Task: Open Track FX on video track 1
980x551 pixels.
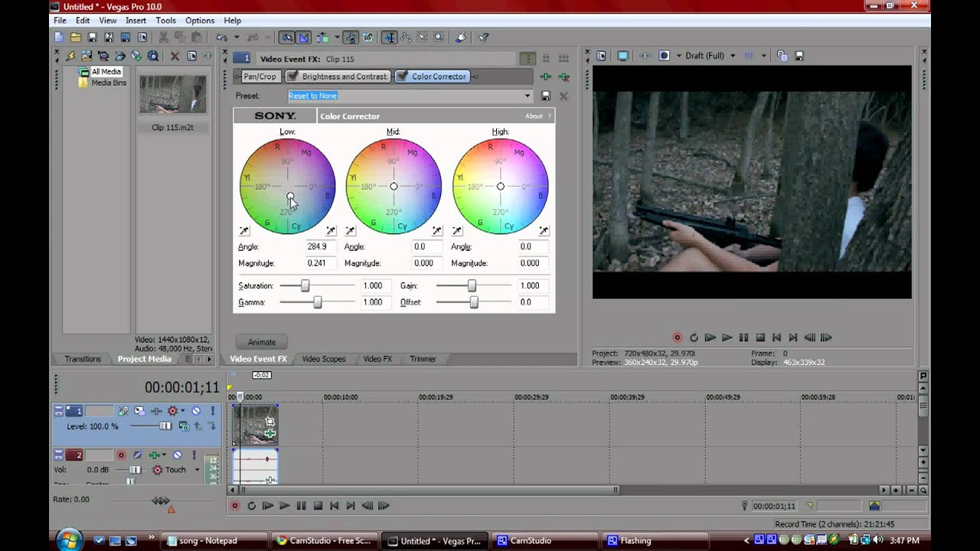Action: [155, 411]
